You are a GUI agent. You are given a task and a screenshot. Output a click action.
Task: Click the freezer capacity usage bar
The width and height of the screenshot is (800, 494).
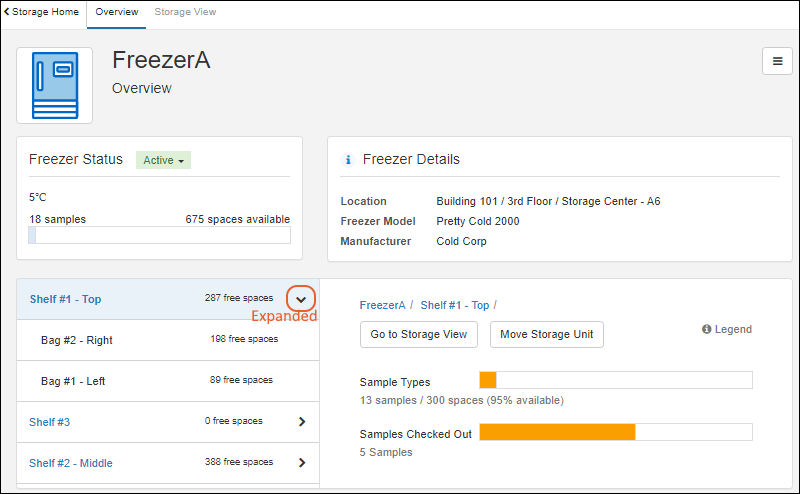[x=159, y=235]
